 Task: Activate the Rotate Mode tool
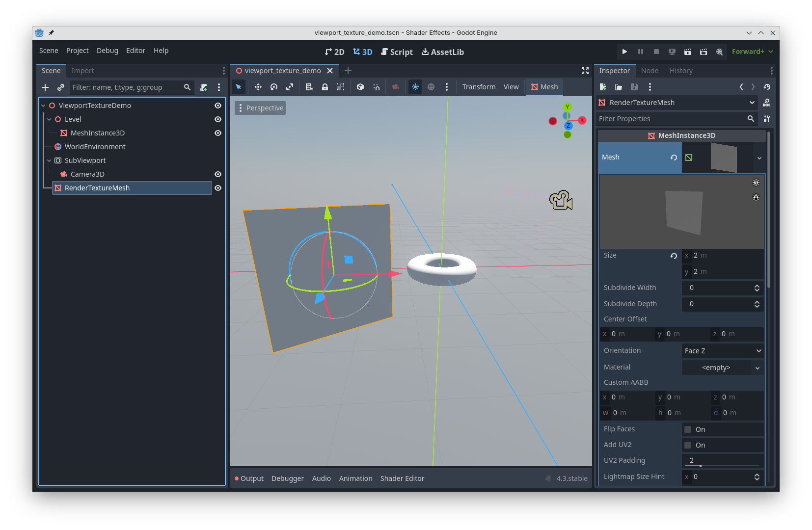point(274,87)
